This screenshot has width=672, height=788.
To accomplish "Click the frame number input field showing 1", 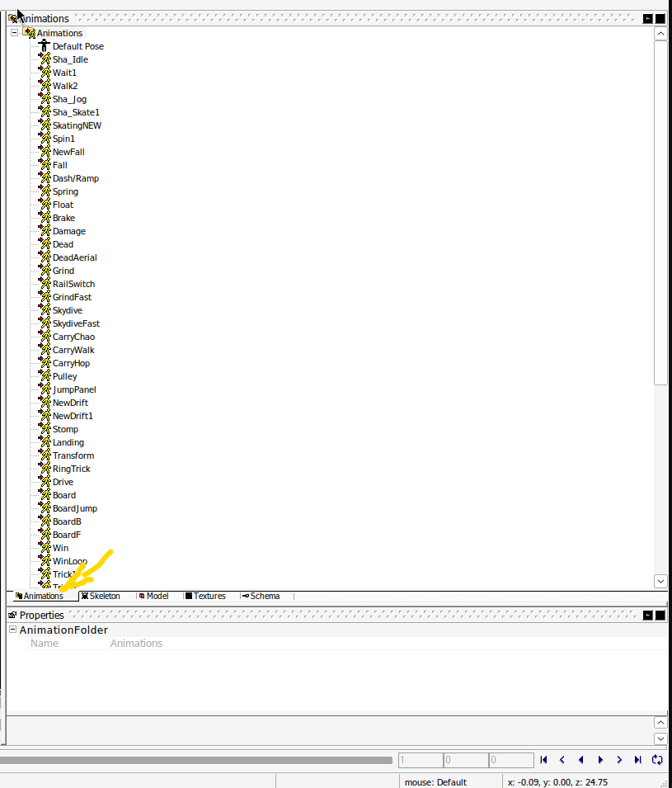I will (x=421, y=760).
